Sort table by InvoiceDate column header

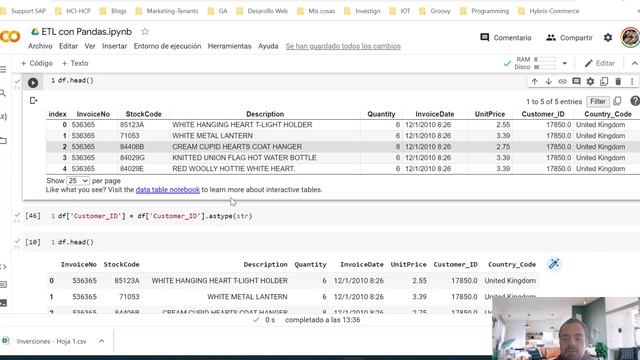435,114
